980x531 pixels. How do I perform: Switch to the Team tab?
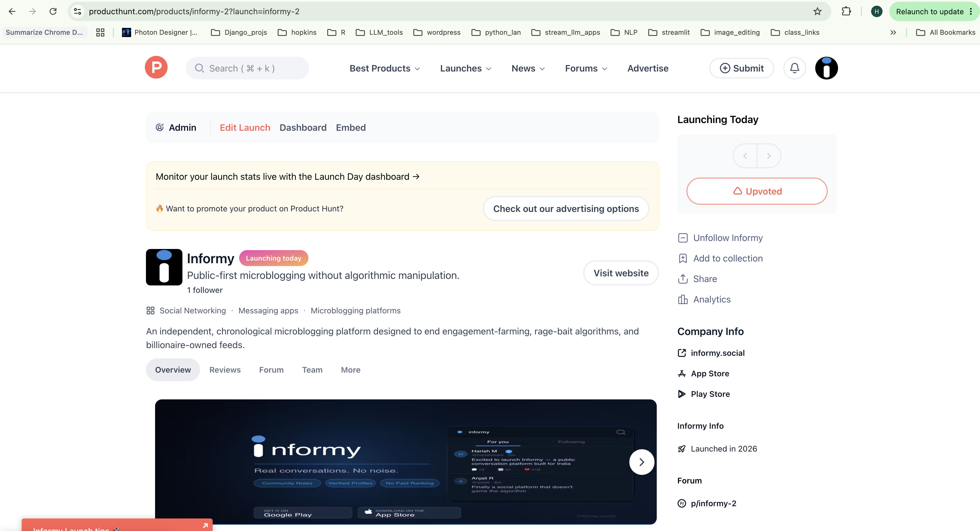tap(312, 370)
